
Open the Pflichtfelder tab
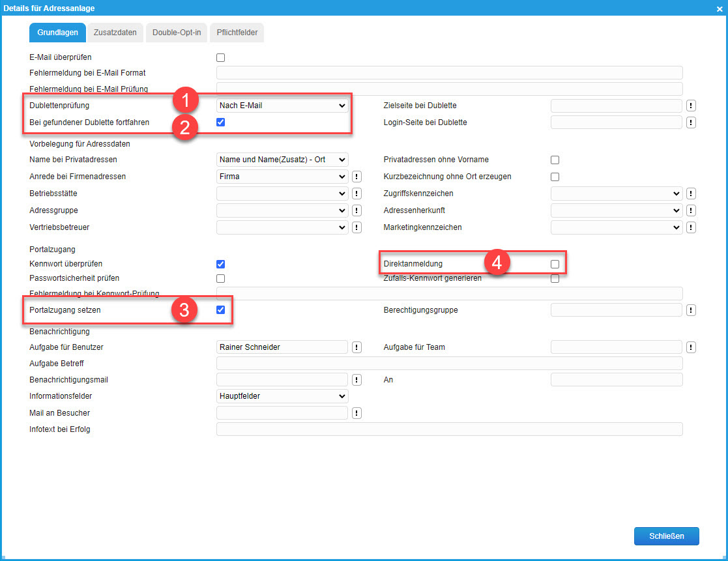tap(237, 33)
